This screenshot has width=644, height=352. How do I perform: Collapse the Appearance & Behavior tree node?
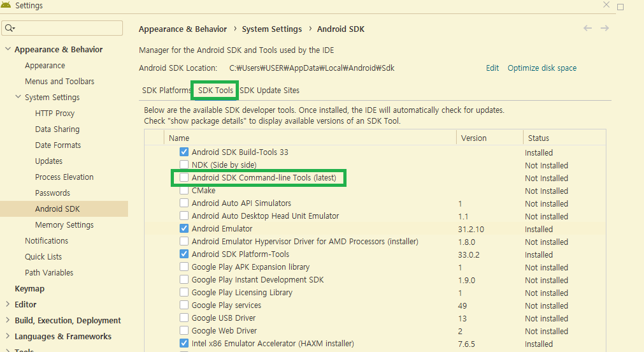tap(8, 49)
